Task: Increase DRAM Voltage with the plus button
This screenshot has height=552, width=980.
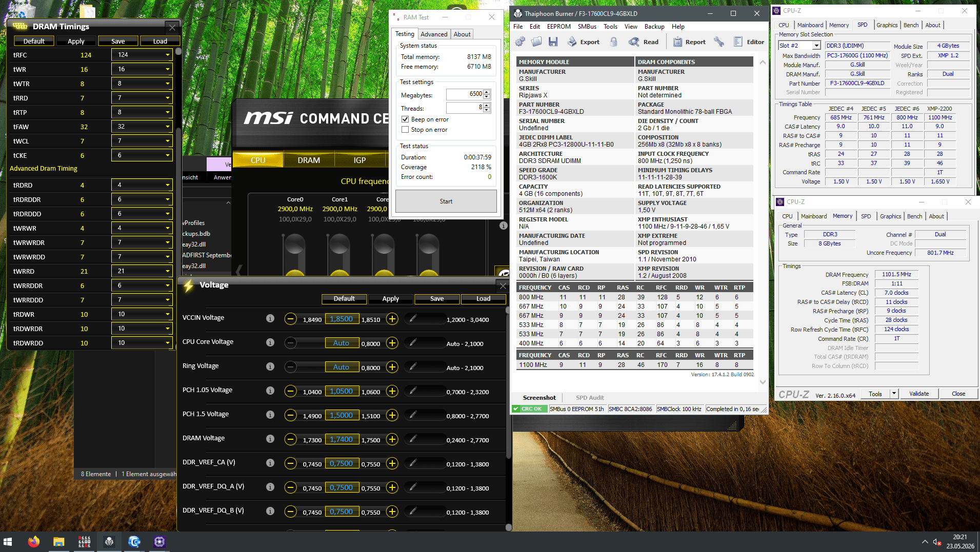Action: click(x=392, y=439)
